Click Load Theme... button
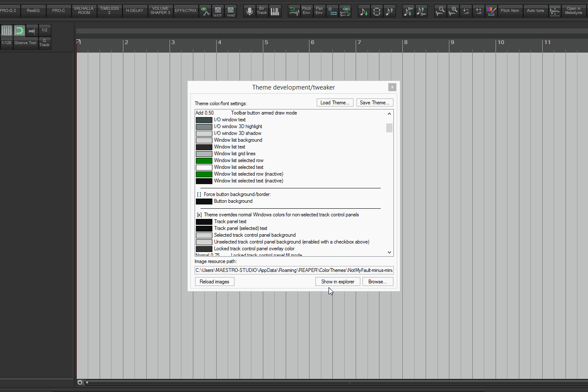Screen dimensions: 588x392 [335, 103]
